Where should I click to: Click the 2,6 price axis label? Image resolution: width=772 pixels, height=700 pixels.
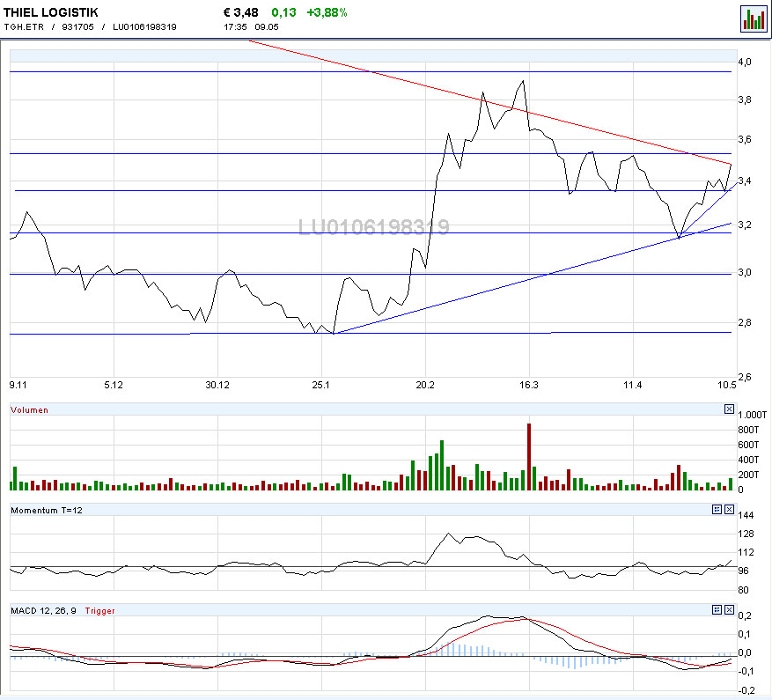(745, 378)
